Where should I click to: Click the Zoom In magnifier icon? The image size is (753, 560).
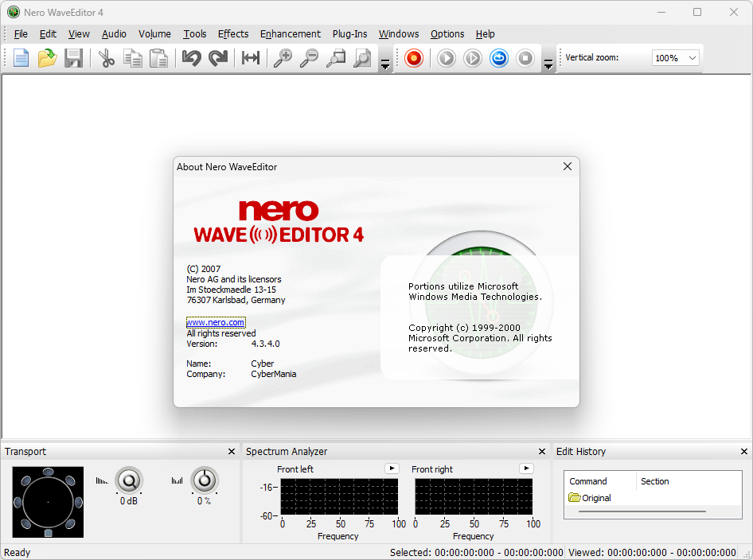point(283,58)
